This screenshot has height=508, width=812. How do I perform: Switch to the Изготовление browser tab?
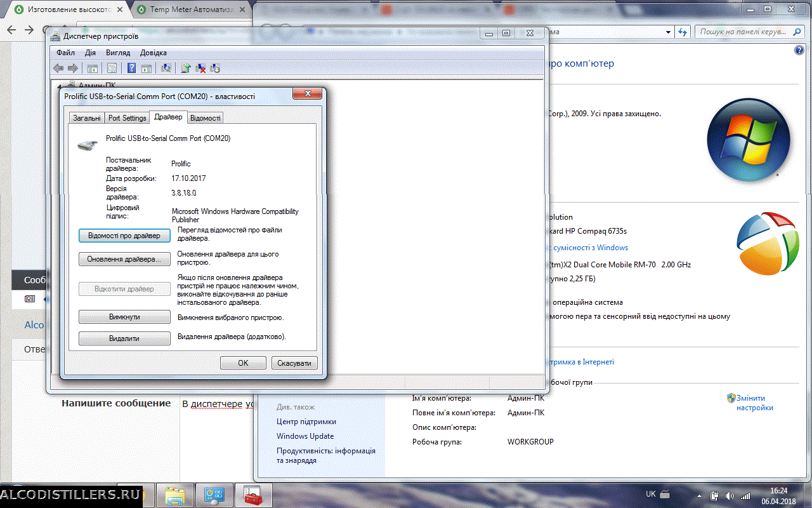pos(68,10)
